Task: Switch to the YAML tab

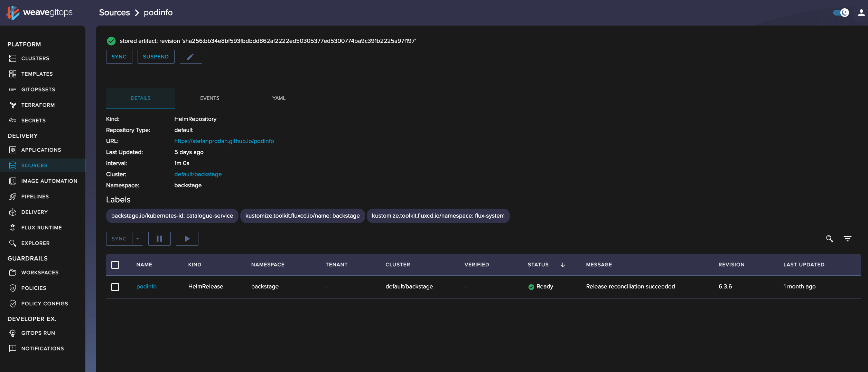Action: [279, 98]
